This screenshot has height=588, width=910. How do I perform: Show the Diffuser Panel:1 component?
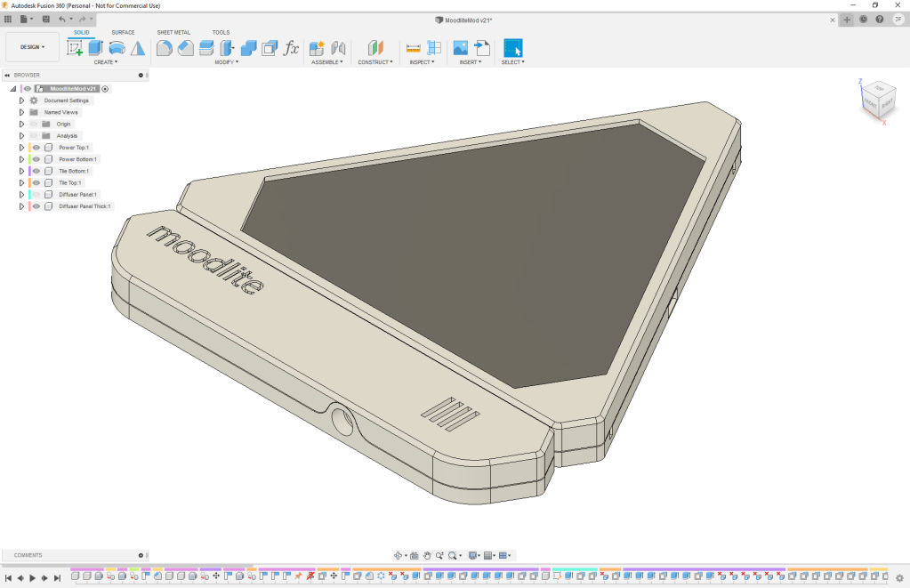coord(36,194)
